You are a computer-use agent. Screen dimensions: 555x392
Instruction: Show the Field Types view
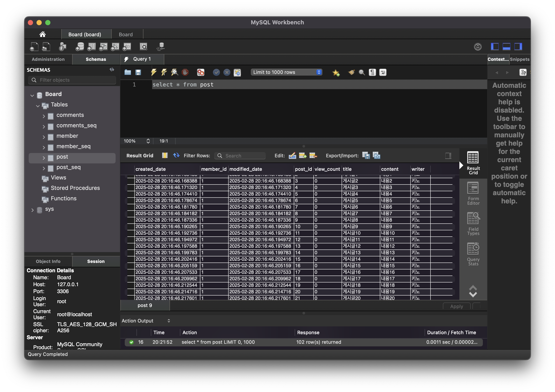pyautogui.click(x=473, y=224)
